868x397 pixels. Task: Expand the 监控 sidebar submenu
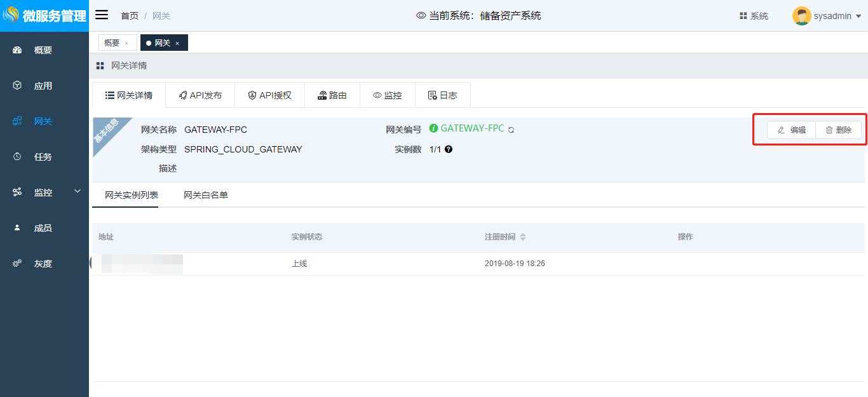pyautogui.click(x=78, y=191)
